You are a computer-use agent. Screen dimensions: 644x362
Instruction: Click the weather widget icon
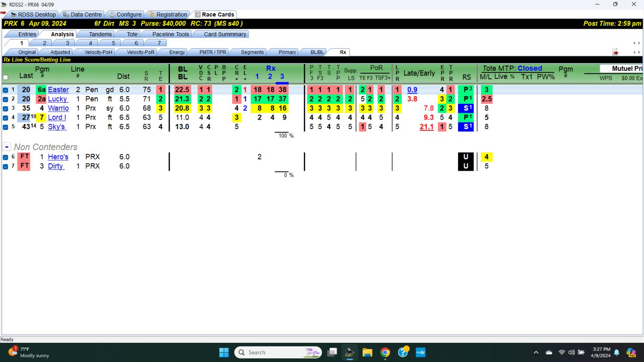tap(13, 352)
